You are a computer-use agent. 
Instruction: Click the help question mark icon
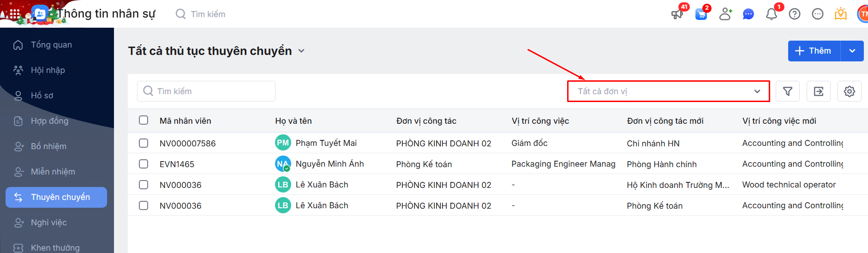tap(795, 14)
